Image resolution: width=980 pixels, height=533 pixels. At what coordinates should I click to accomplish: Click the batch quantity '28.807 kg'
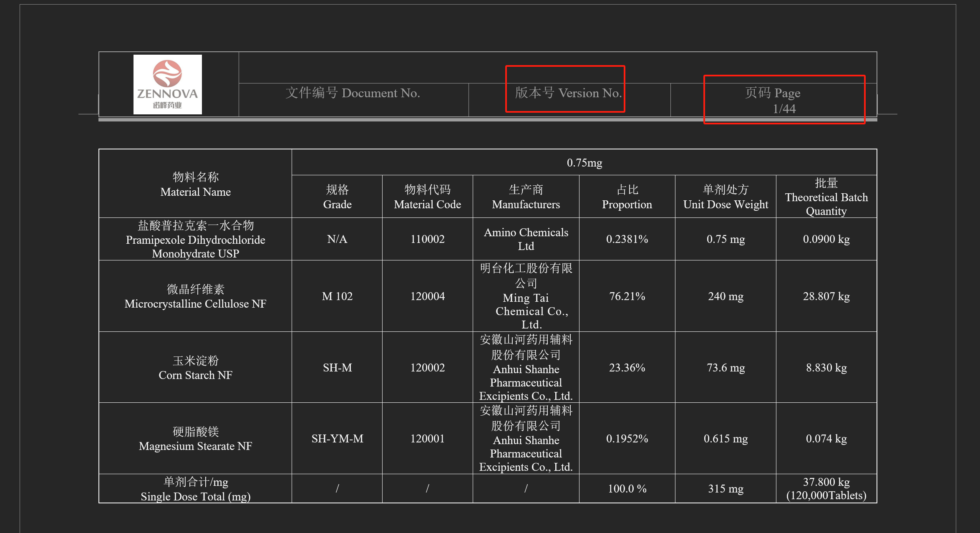click(826, 296)
